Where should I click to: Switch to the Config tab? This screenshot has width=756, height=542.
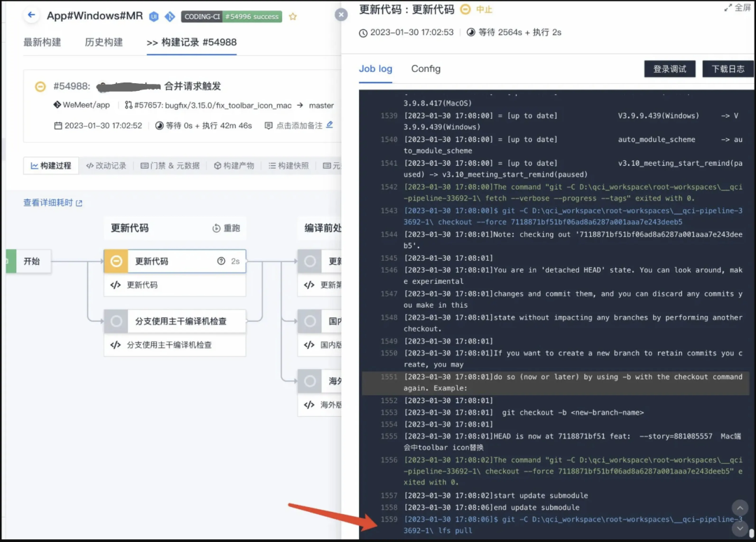[426, 69]
